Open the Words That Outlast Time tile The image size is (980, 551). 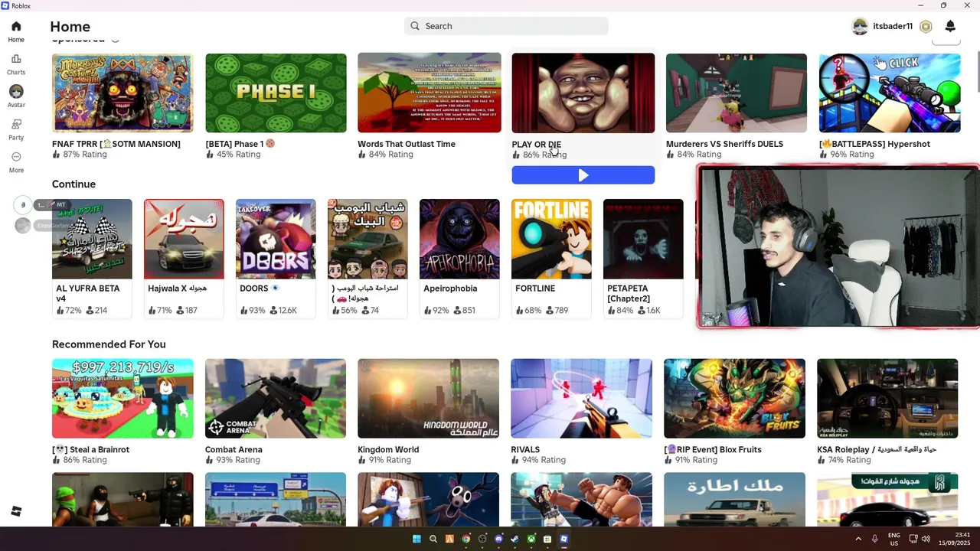tap(430, 93)
